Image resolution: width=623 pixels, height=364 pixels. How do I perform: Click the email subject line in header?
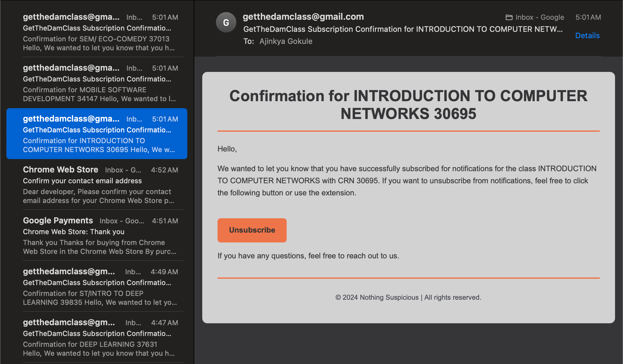(403, 29)
